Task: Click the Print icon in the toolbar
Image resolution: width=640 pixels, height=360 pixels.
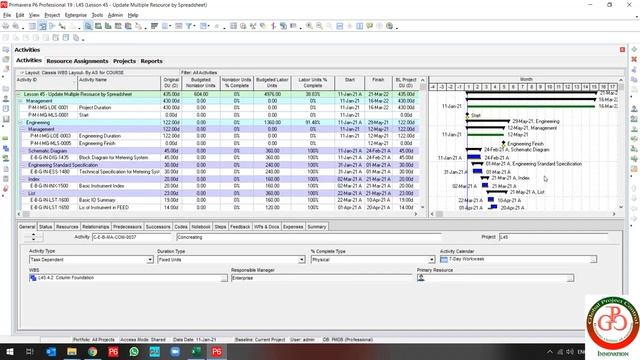Action: coord(6,26)
